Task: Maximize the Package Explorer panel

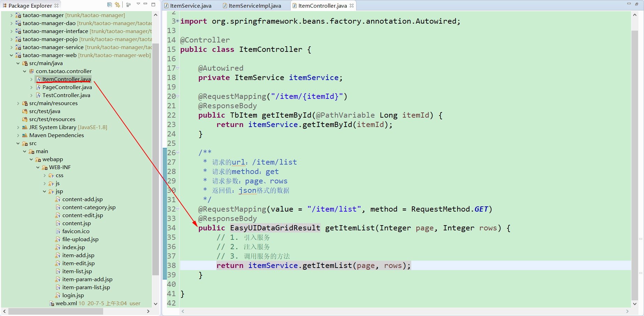Action: (153, 5)
